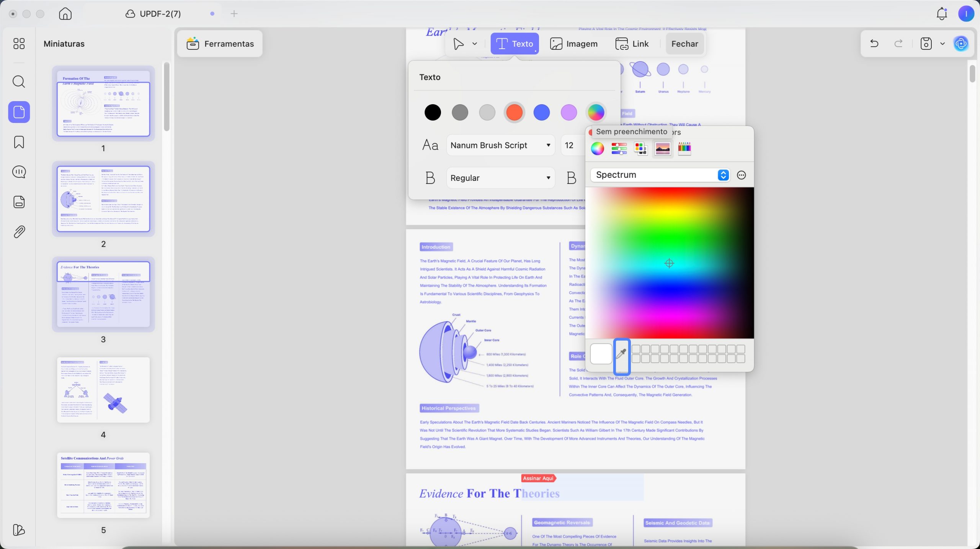Screen dimensions: 980x549
Task: Open the custom rainbow color swatch
Action: 596,113
